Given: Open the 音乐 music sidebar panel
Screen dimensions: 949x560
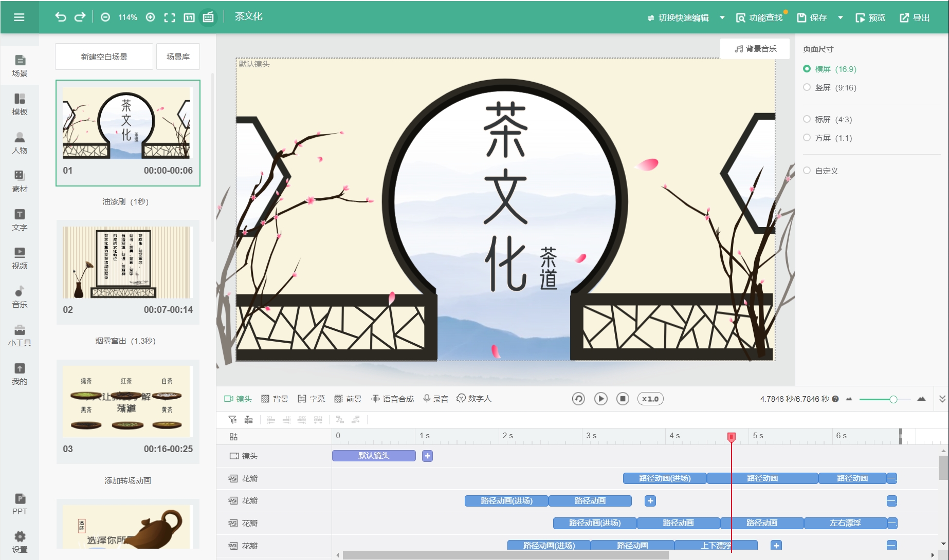Looking at the screenshot, I should point(20,297).
